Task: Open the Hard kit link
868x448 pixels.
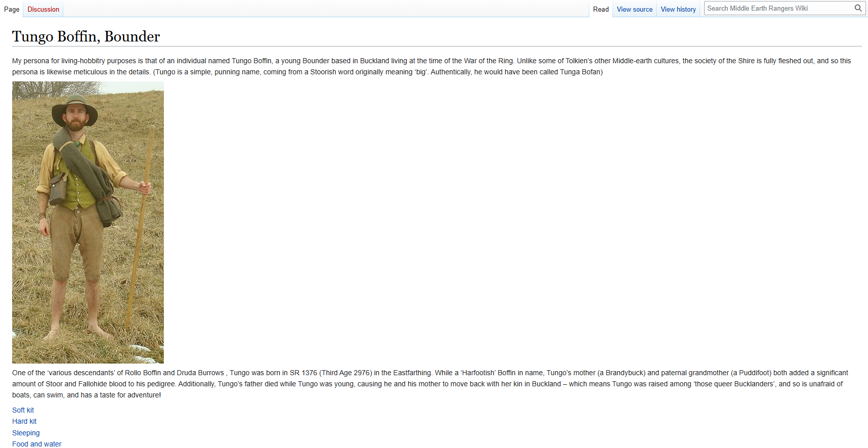Action: click(24, 421)
